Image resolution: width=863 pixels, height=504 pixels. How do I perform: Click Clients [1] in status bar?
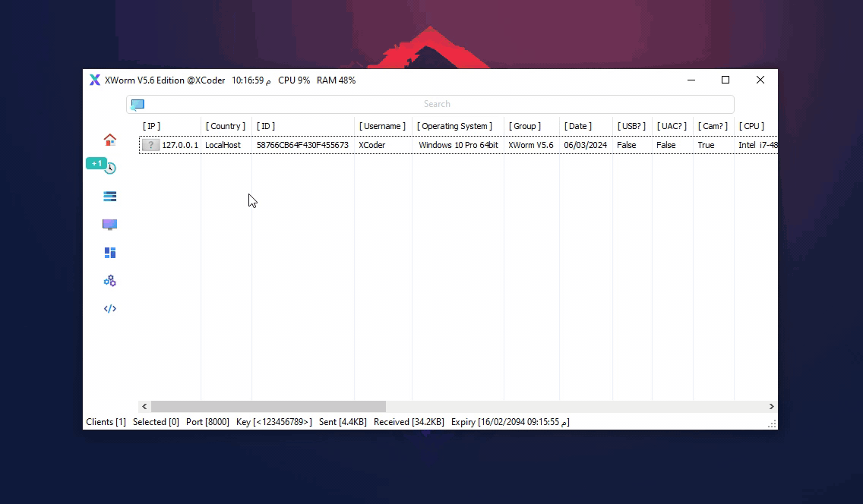[x=106, y=422]
